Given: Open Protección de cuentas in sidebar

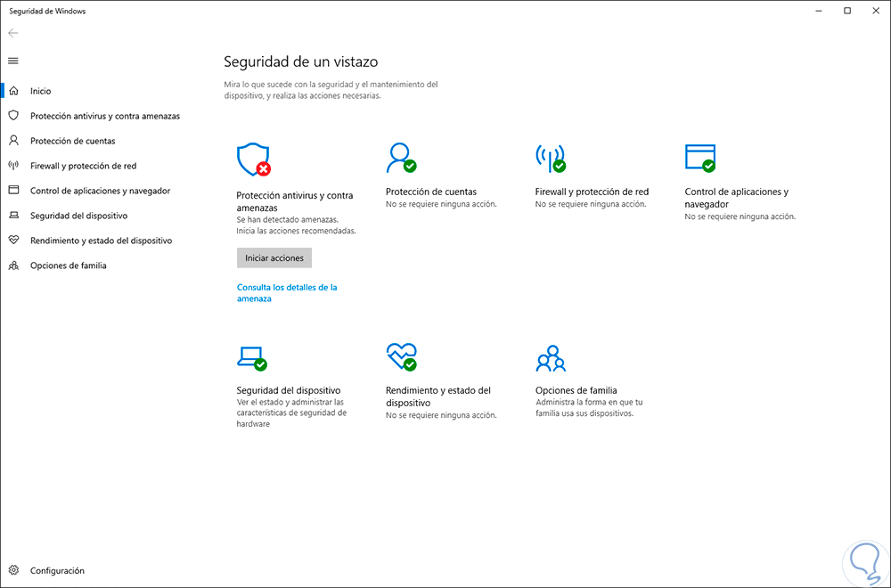Looking at the screenshot, I should [x=73, y=141].
